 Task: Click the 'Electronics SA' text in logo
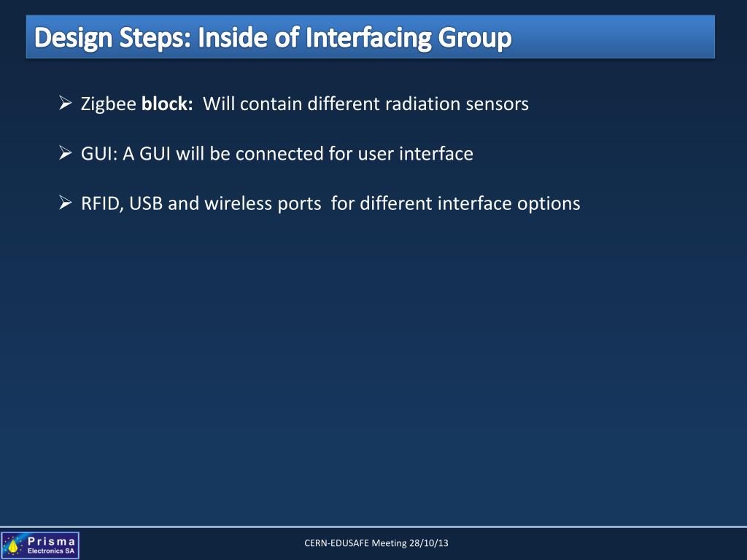click(51, 551)
